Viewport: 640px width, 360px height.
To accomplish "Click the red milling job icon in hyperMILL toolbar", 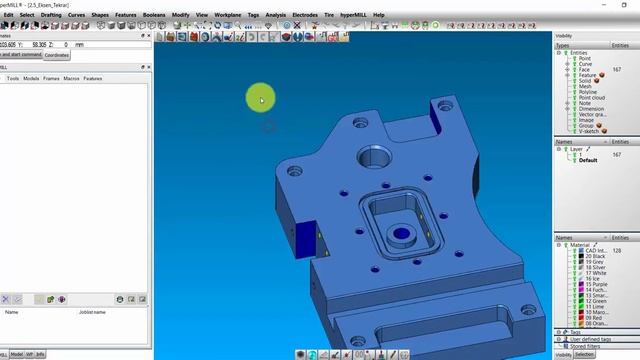I will 193,37.
